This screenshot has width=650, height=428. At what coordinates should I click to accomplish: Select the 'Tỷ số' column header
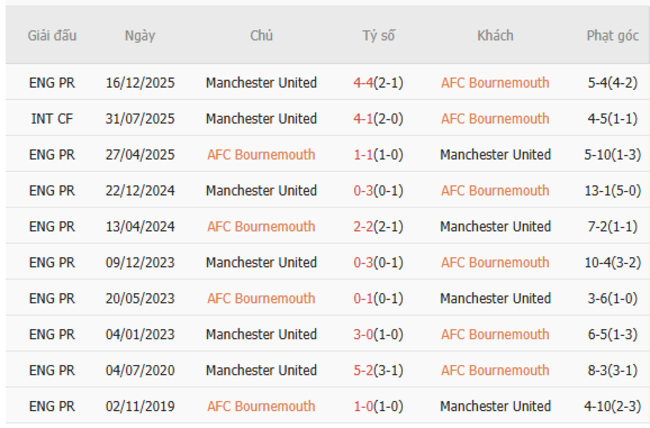pyautogui.click(x=378, y=36)
